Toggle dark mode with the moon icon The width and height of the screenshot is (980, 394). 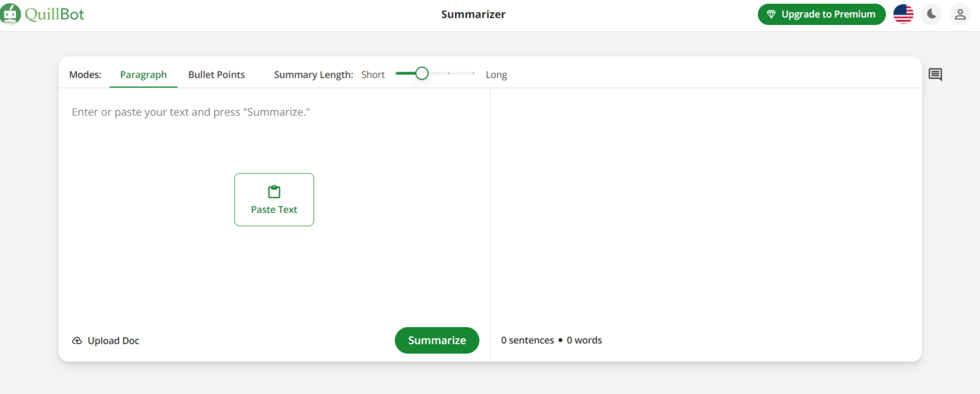(x=931, y=13)
